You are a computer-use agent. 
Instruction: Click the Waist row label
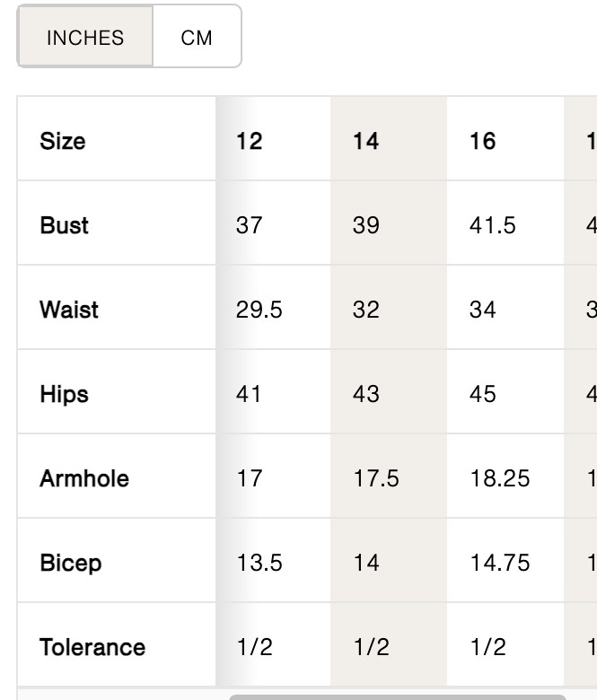69,310
